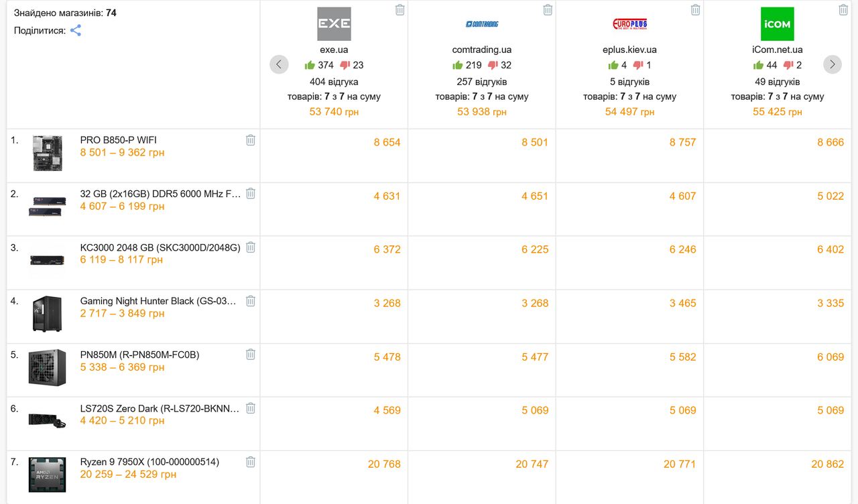The height and width of the screenshot is (504, 858).
Task: Delete the iCom.net.ua store column
Action: point(843,10)
